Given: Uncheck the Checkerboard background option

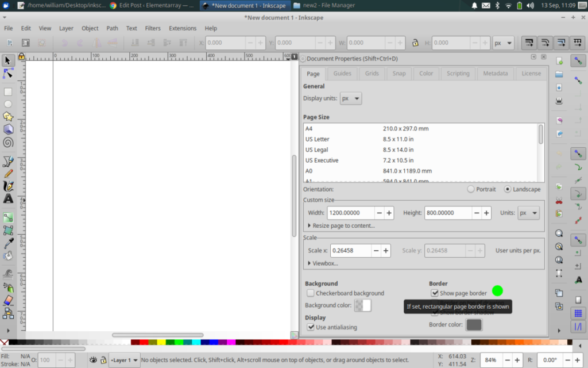Looking at the screenshot, I should (311, 293).
